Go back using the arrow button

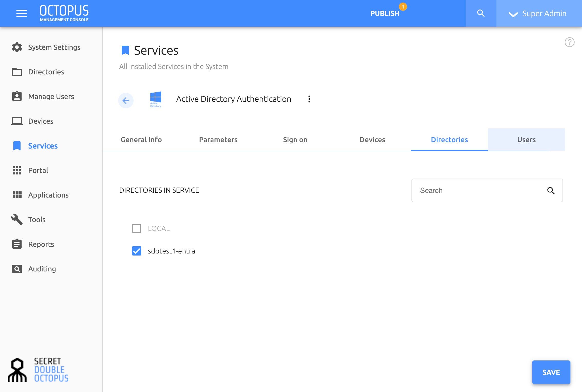tap(126, 100)
